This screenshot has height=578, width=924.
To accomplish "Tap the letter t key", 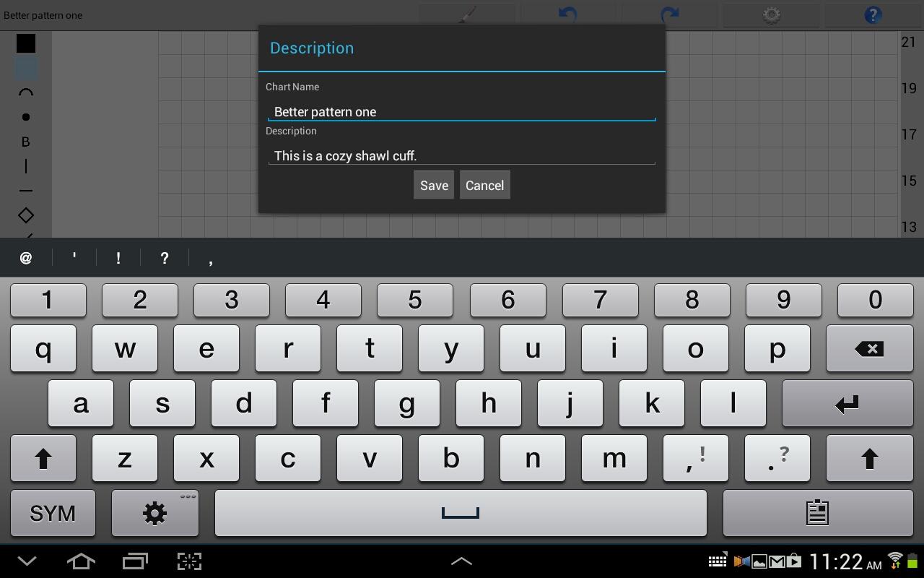I will click(x=370, y=348).
